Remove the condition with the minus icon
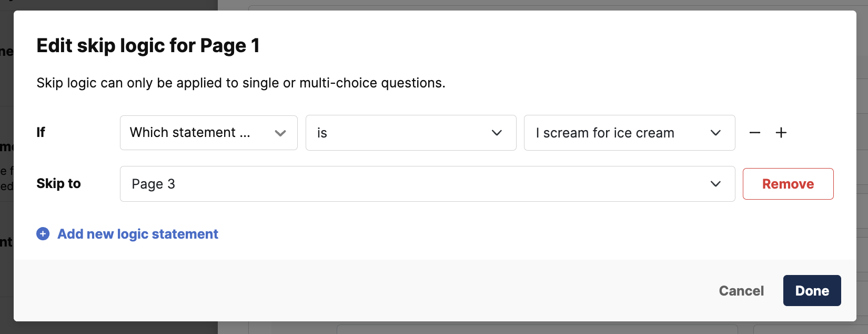 (x=755, y=133)
